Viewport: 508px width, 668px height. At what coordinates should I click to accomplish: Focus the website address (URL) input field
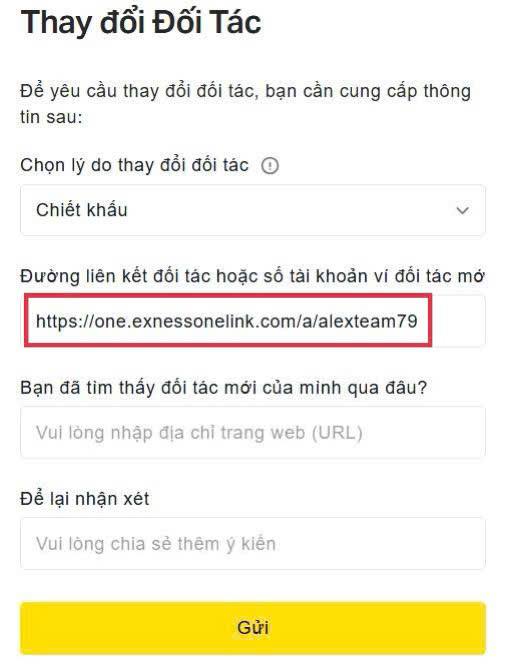(253, 432)
